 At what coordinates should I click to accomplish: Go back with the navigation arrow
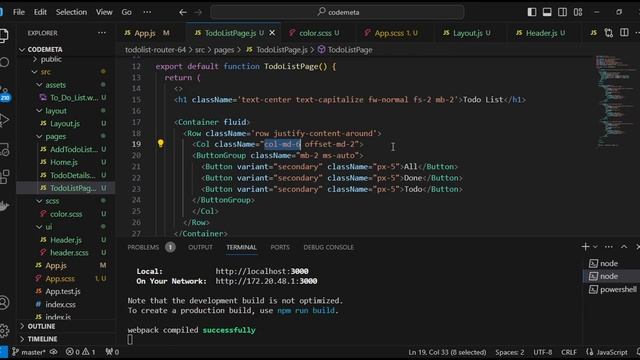(x=183, y=12)
